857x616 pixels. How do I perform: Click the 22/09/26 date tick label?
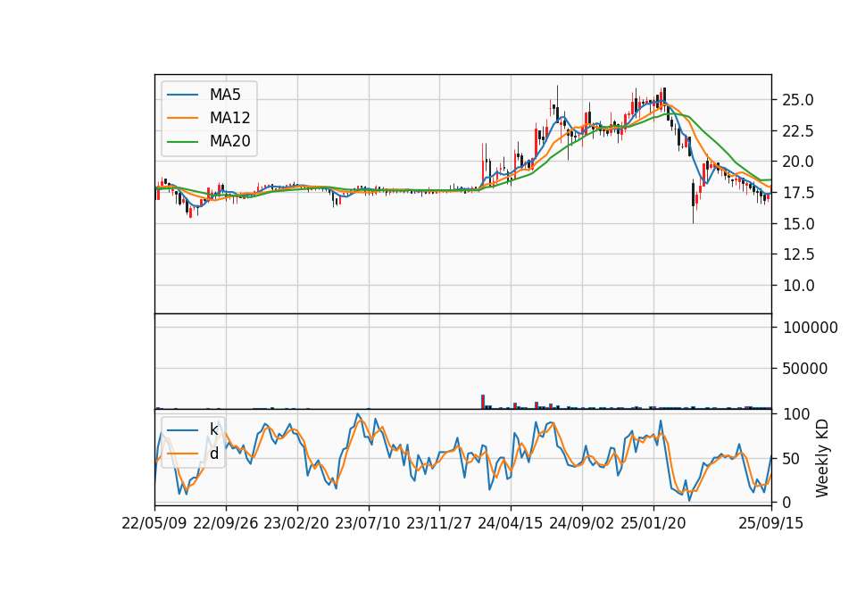(x=226, y=523)
